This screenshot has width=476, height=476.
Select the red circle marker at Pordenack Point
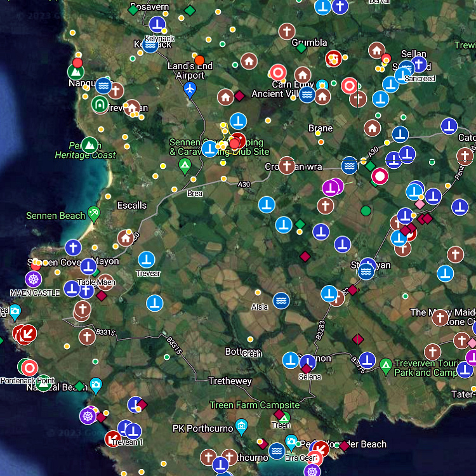click(30, 367)
